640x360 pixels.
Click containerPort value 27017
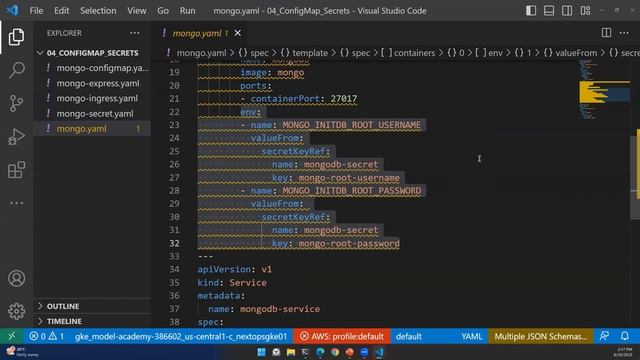(x=344, y=99)
